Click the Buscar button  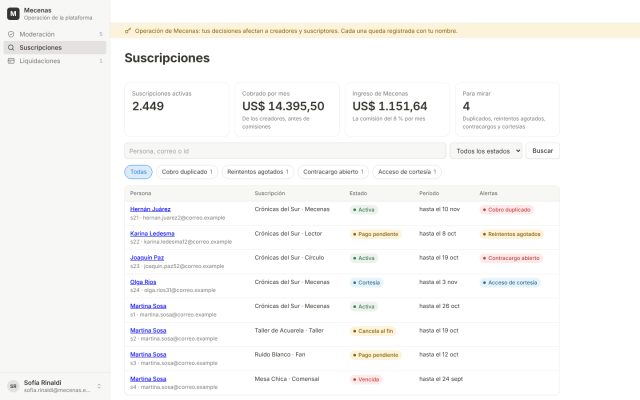(542, 151)
